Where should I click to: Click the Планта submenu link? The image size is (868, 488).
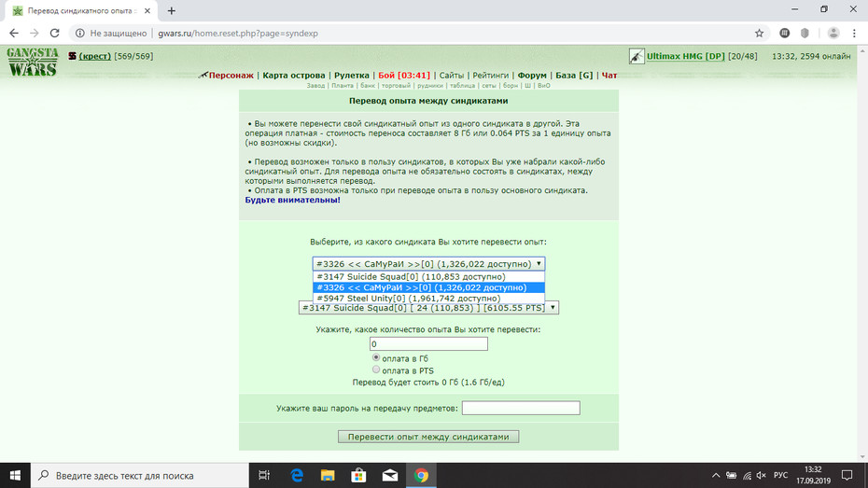pos(343,86)
